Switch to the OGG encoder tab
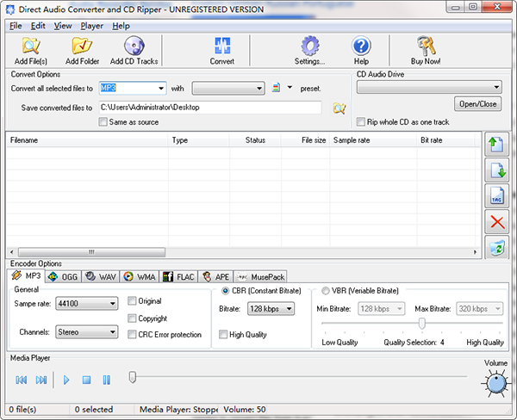Image resolution: width=517 pixels, height=420 pixels. (63, 277)
